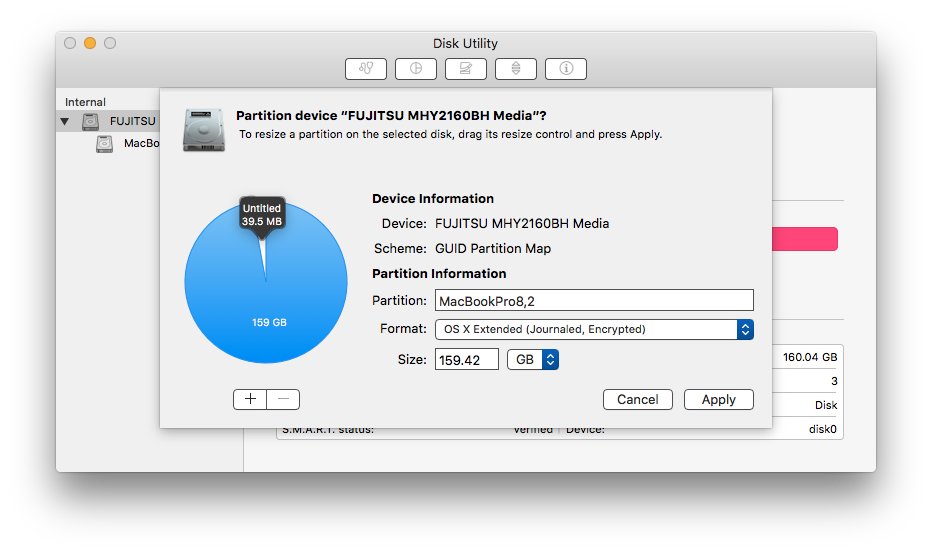Click the Erase toolbar icon
The image size is (932, 552).
pyautogui.click(x=465, y=68)
